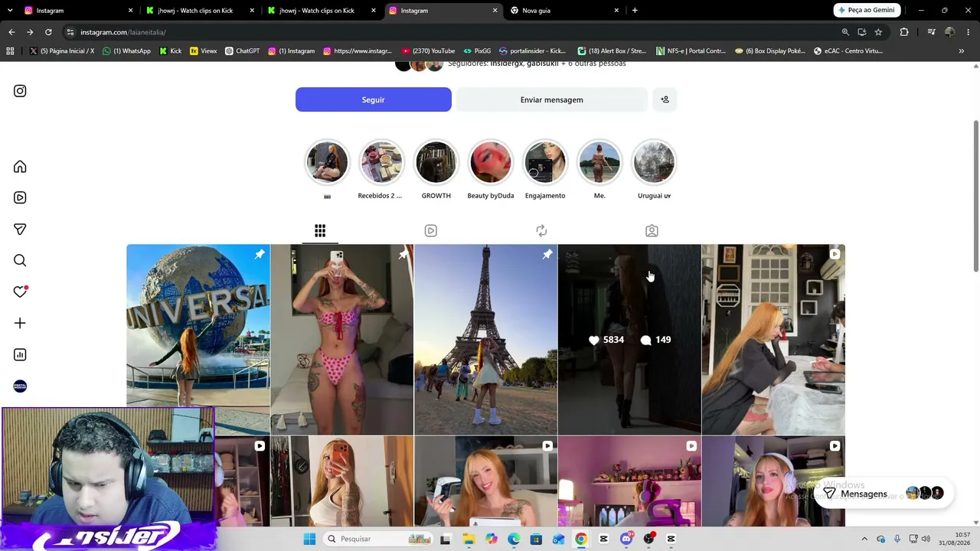Click the seguidores insidergx, gabisukii link
980x551 pixels.
point(537,64)
